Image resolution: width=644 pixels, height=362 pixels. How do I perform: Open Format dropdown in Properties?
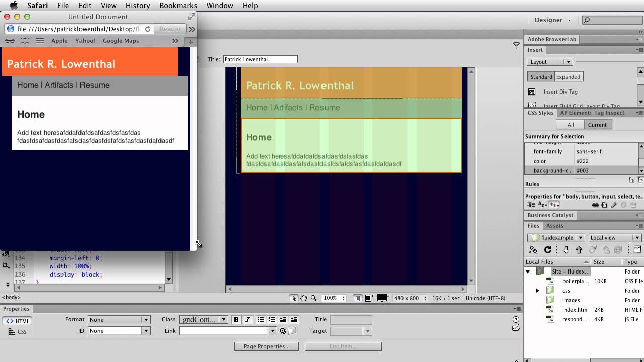119,320
